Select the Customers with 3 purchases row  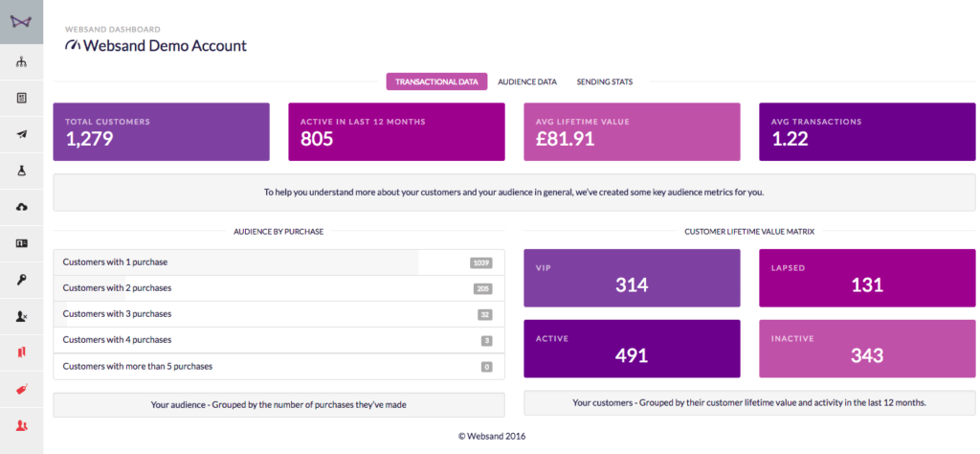pyautogui.click(x=278, y=314)
